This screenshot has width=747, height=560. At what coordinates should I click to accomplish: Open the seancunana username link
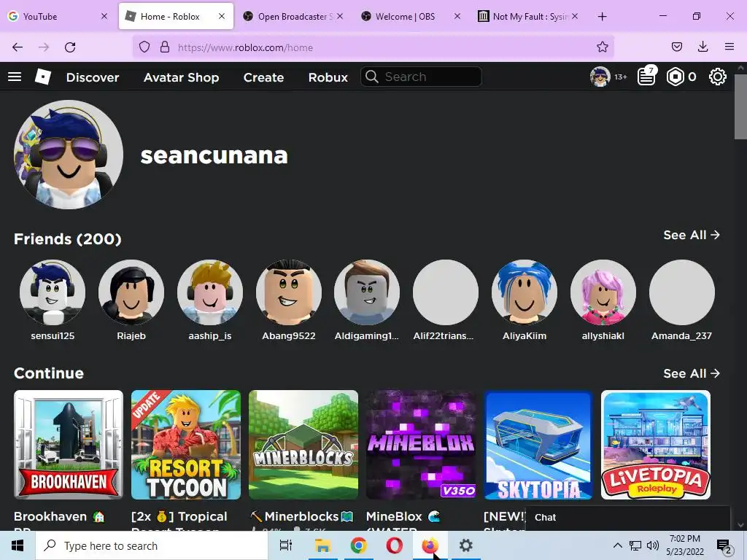click(214, 155)
